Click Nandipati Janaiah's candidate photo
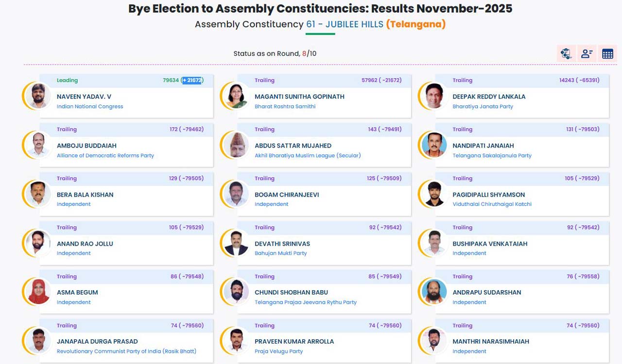Screen dimensions: 622x364 (433, 145)
